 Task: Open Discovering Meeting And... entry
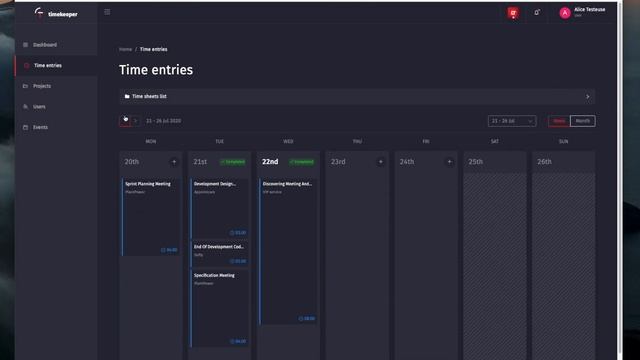coord(288,251)
